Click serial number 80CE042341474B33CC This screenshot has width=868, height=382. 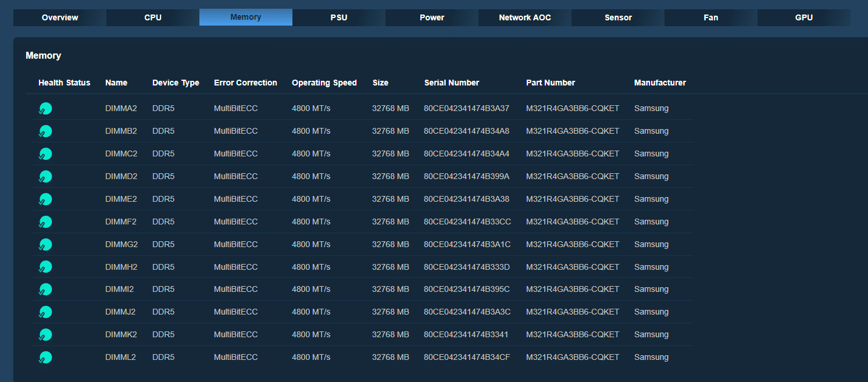(467, 222)
